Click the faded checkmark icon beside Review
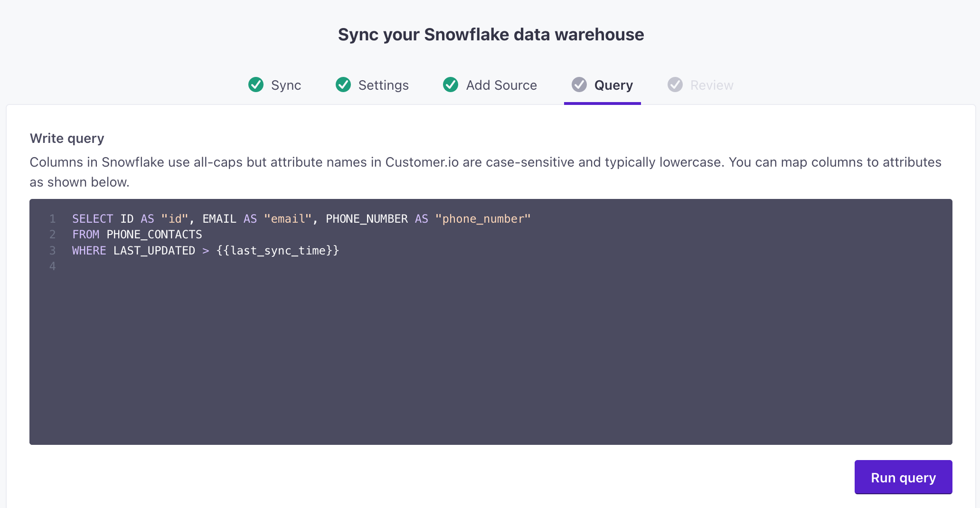This screenshot has height=508, width=980. [x=675, y=85]
